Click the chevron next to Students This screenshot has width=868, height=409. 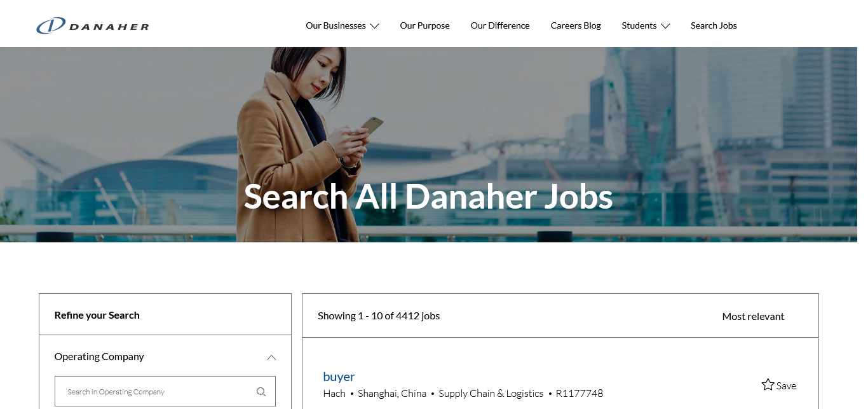tap(665, 26)
